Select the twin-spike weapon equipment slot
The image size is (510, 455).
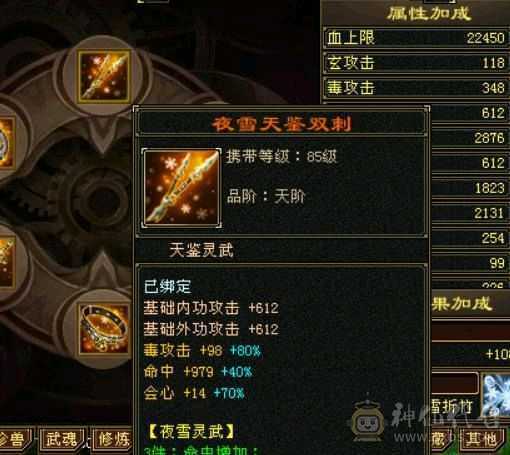coord(104,77)
